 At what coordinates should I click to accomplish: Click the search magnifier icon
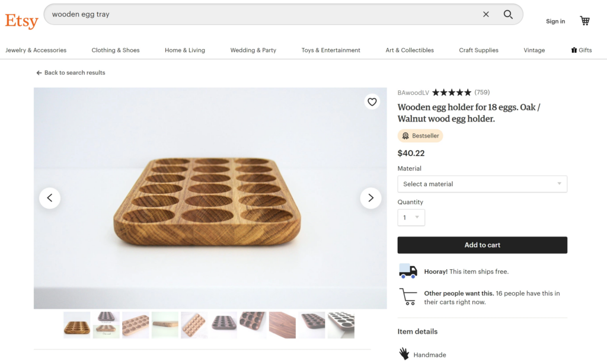pos(508,14)
